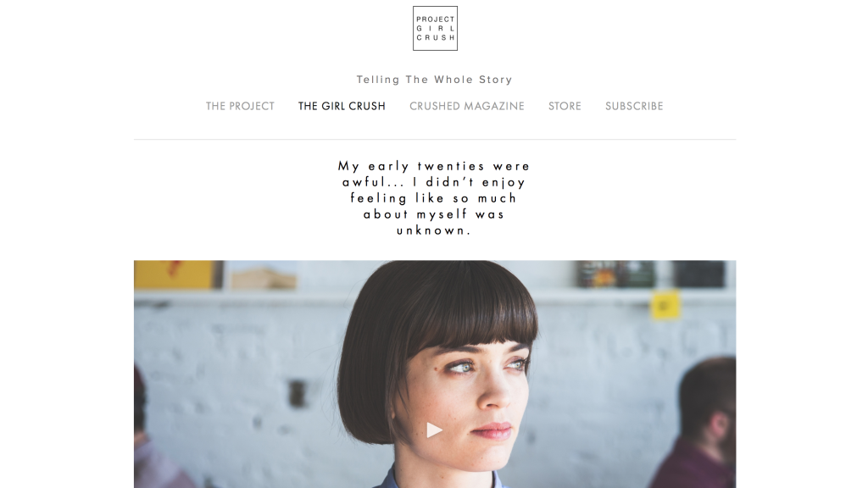The height and width of the screenshot is (488, 868).
Task: Click the 'about myself was' quote line
Action: click(x=434, y=214)
